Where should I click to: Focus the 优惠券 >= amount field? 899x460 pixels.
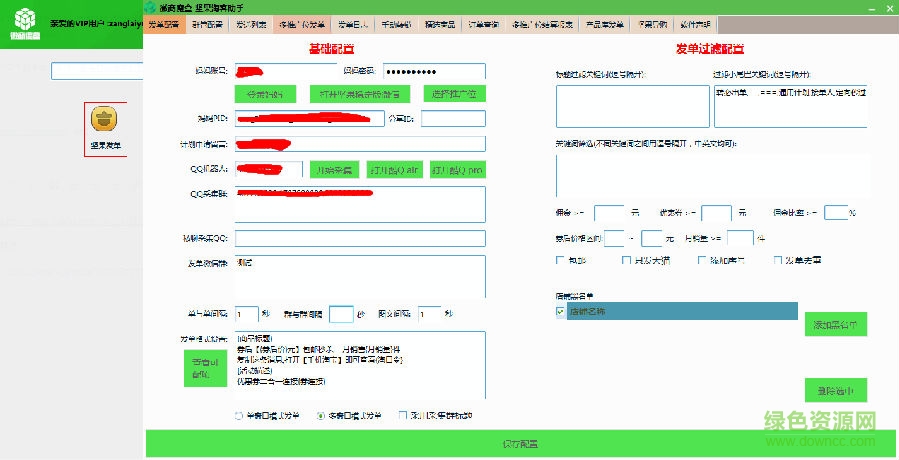[716, 213]
